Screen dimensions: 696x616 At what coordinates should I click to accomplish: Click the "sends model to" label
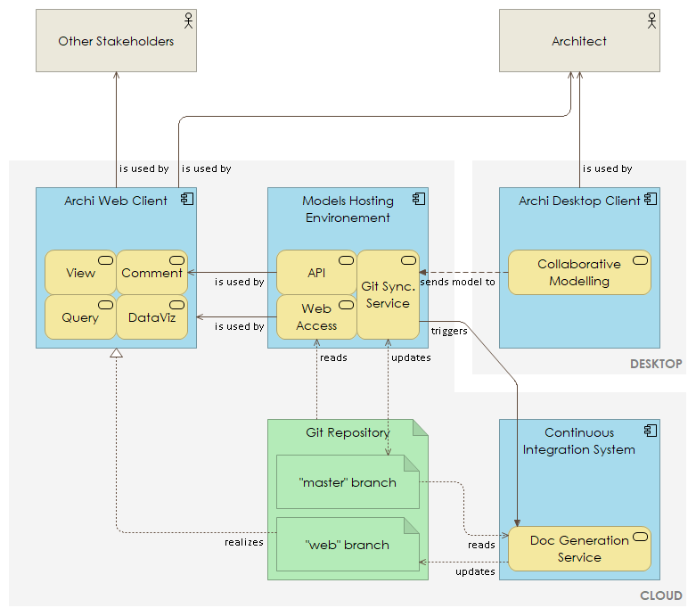click(x=458, y=282)
